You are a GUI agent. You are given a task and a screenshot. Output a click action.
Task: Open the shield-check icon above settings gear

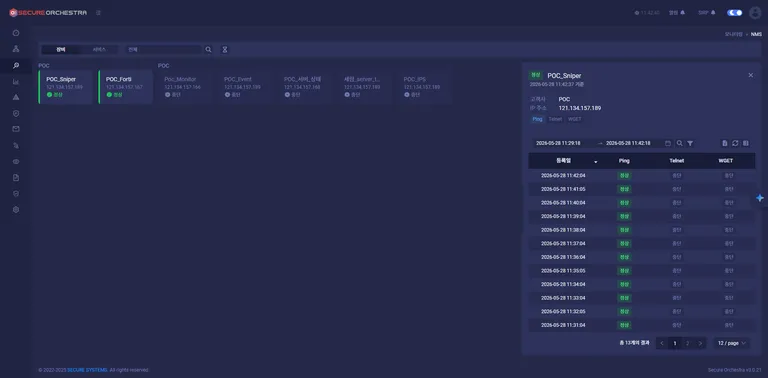16,193
